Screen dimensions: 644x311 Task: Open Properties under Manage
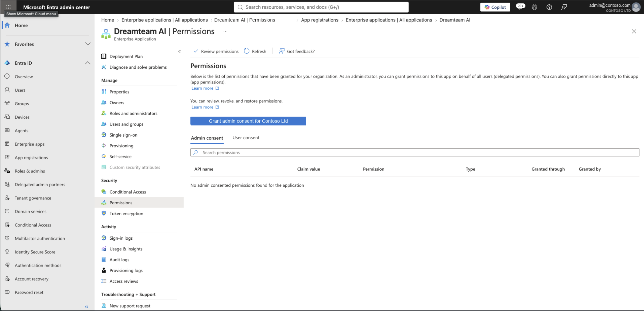click(119, 92)
